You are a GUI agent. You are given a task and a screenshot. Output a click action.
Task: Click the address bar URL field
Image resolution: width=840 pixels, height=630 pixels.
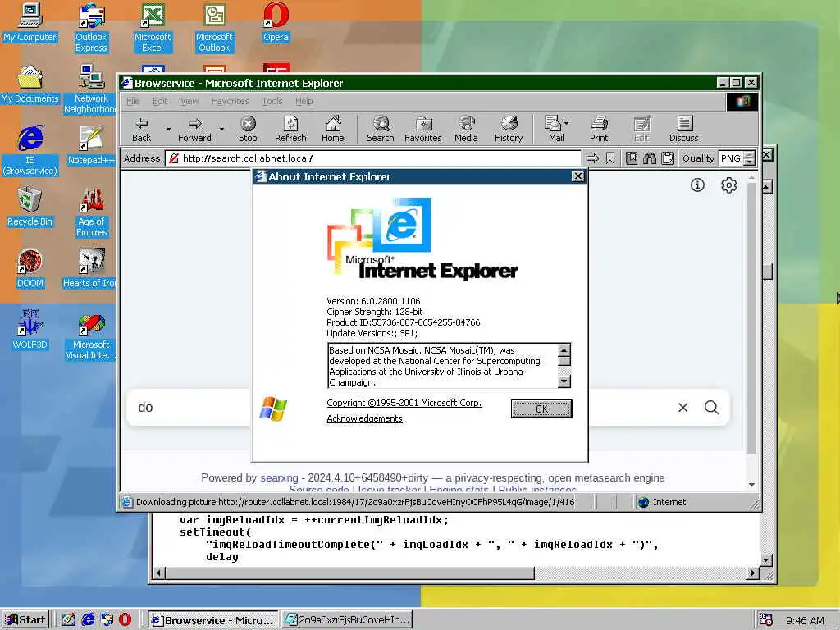tap(373, 158)
